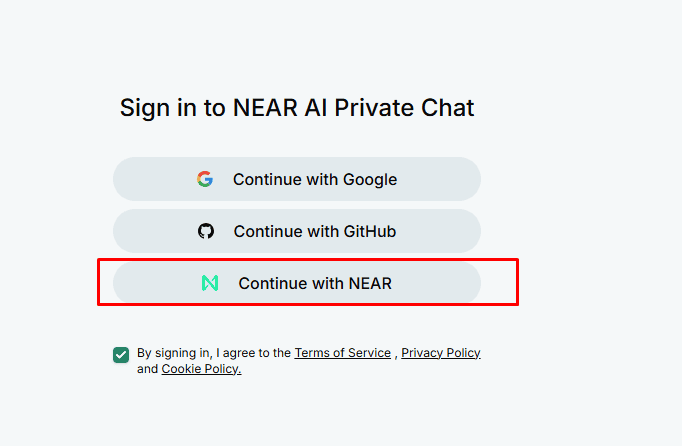Uncheck the sign-in agreement checkbox
Image resolution: width=682 pixels, height=446 pixels.
point(121,355)
